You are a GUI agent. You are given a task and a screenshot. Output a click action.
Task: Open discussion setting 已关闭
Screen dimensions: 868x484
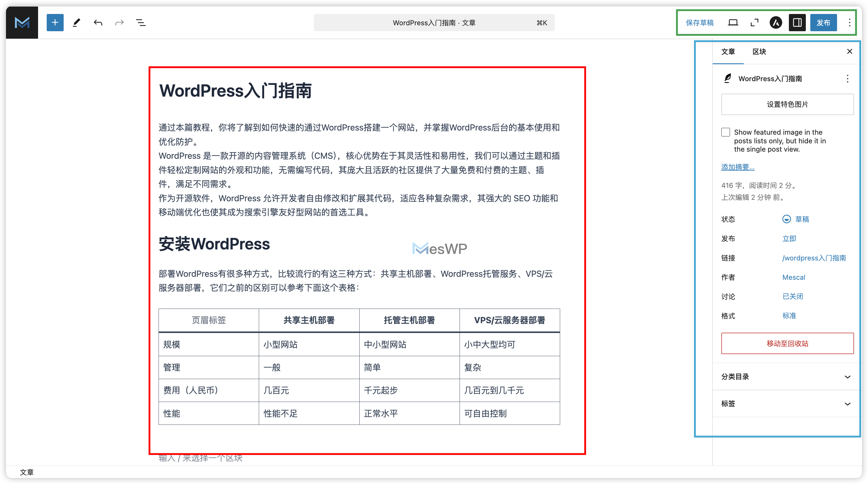pos(792,296)
